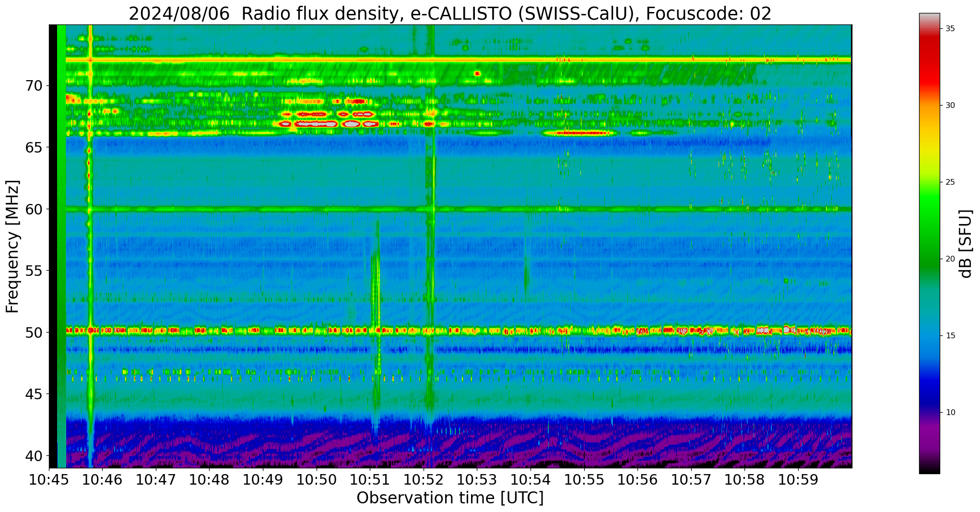Click the 'Observation time [UTC]' axis label
The width and height of the screenshot is (980, 512).
coord(450,498)
